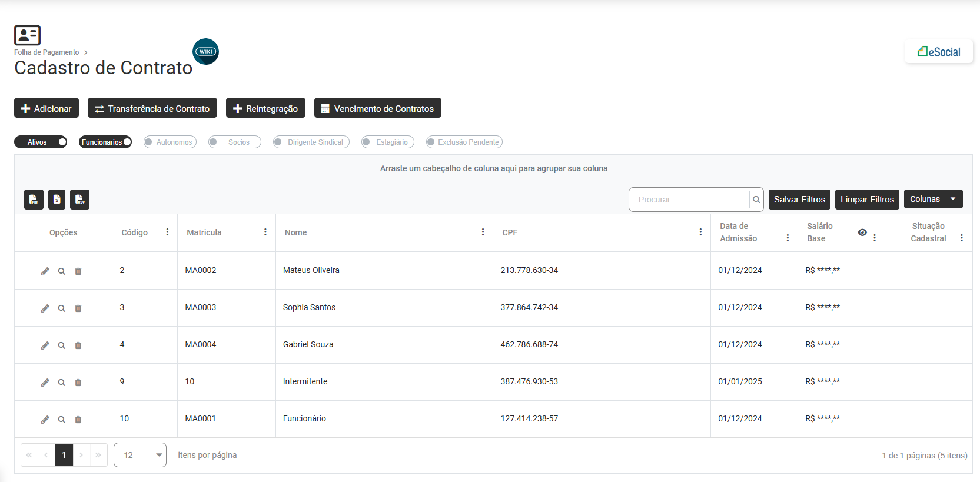Click into the Procurar search field
This screenshot has height=482, width=980.
(689, 200)
